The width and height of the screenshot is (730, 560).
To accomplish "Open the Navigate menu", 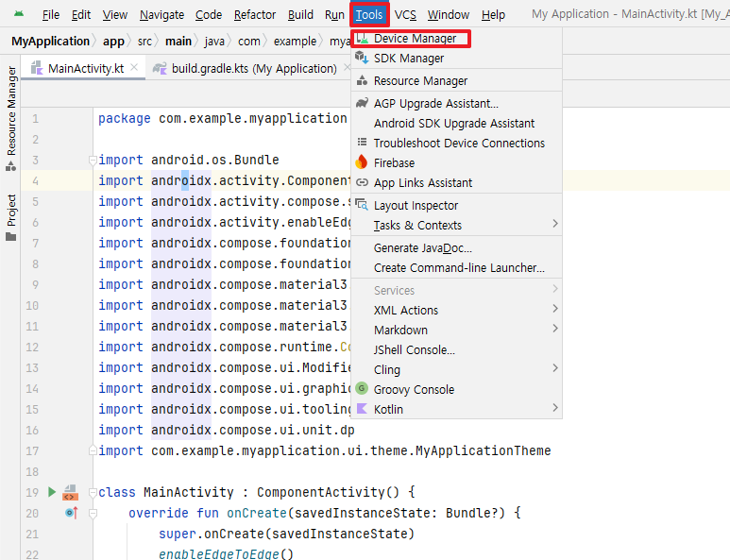I will [162, 15].
